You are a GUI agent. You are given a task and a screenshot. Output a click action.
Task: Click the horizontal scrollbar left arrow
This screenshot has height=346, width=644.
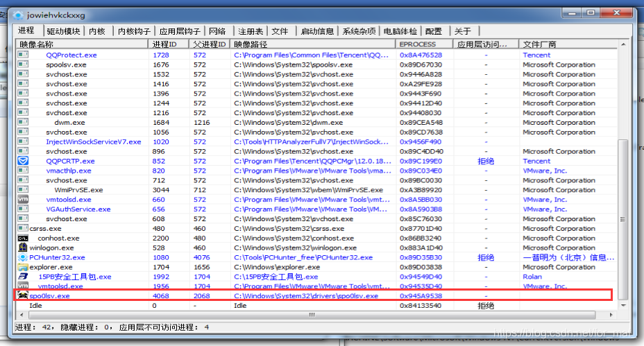(22, 315)
